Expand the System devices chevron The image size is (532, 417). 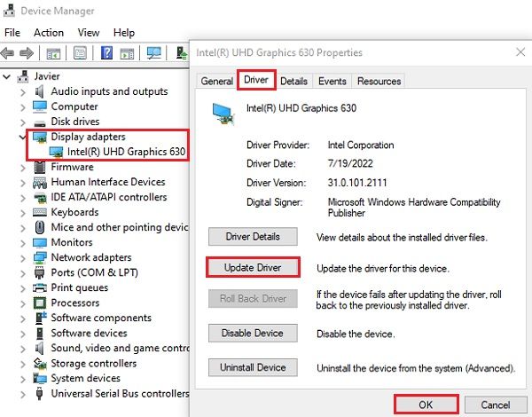(23, 379)
